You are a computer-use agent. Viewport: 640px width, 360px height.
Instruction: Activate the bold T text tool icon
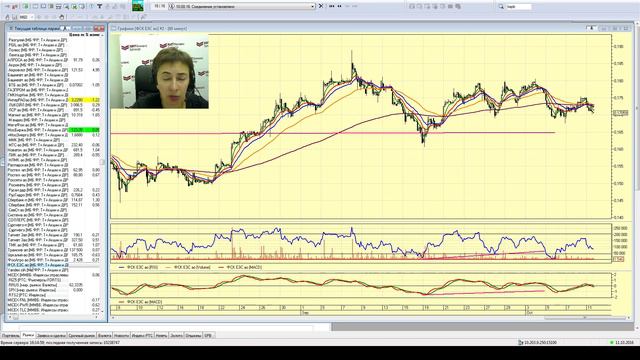99,6
